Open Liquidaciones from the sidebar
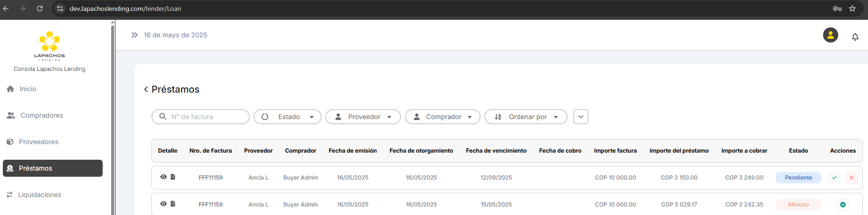This screenshot has height=215, width=868. [x=39, y=195]
